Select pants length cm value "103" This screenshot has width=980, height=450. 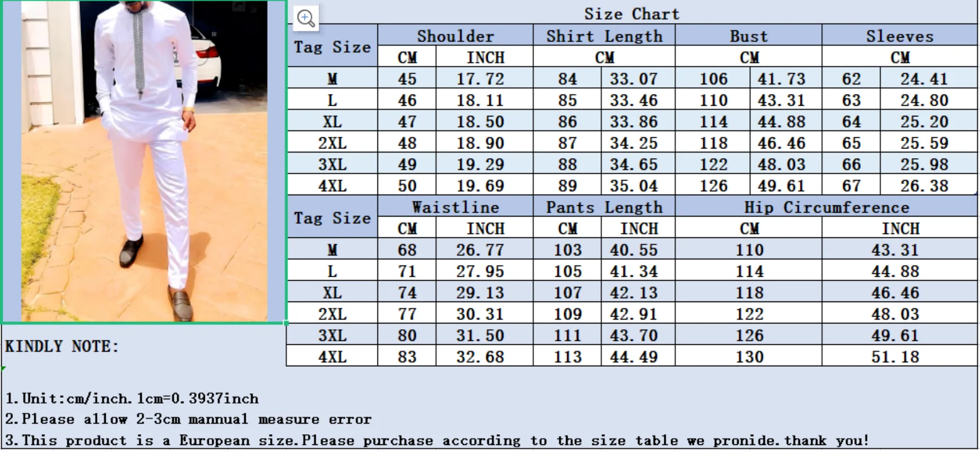(x=567, y=250)
